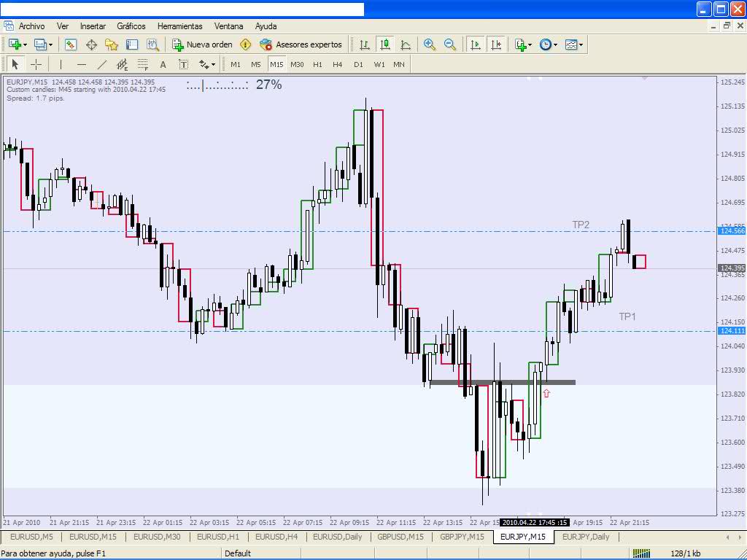Expand the Profiles dropdown arrow
This screenshot has width=747, height=560.
click(x=50, y=44)
